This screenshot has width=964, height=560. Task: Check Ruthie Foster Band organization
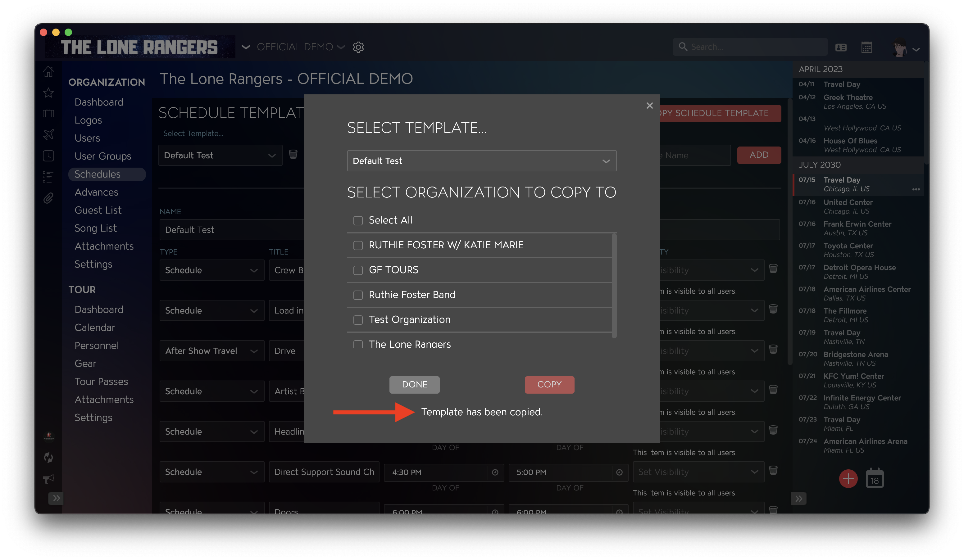(x=358, y=295)
